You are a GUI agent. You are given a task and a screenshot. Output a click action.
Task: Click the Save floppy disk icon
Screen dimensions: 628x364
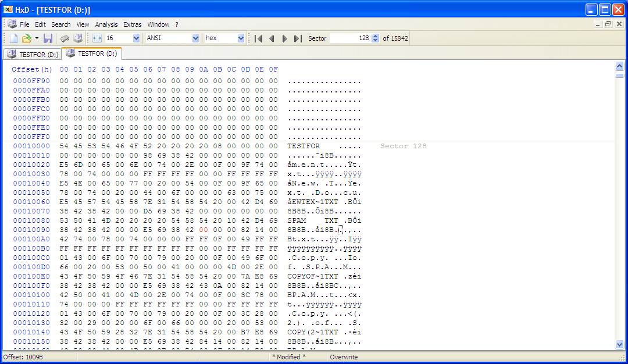point(48,38)
